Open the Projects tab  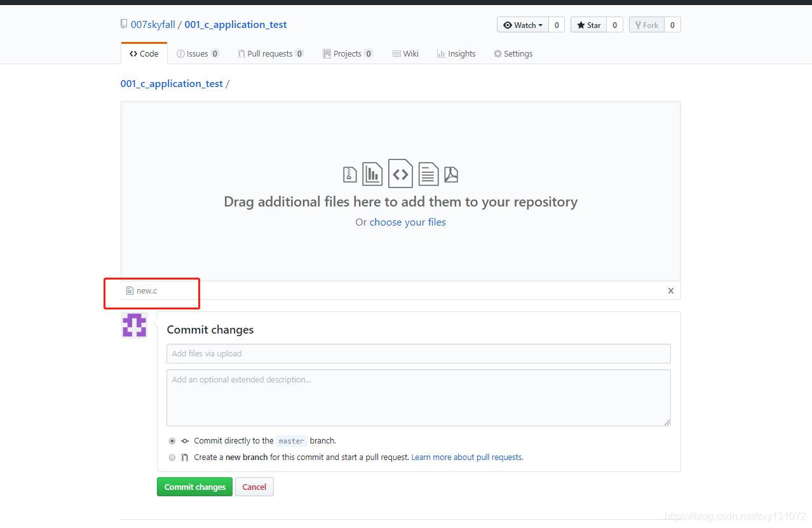coord(348,53)
